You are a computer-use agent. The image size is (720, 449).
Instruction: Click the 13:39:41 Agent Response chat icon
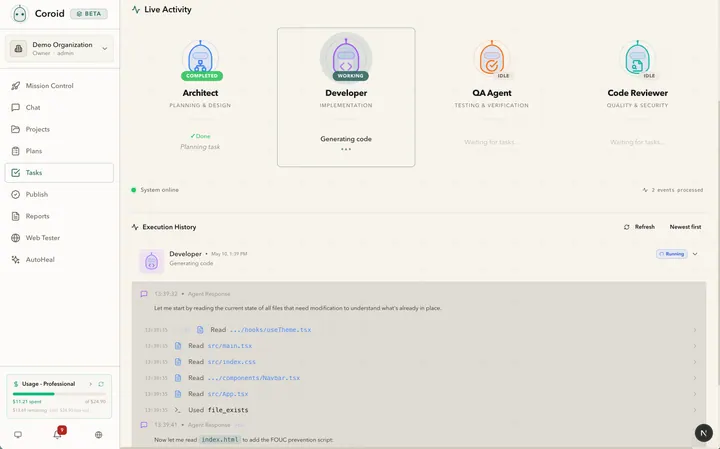[144, 425]
